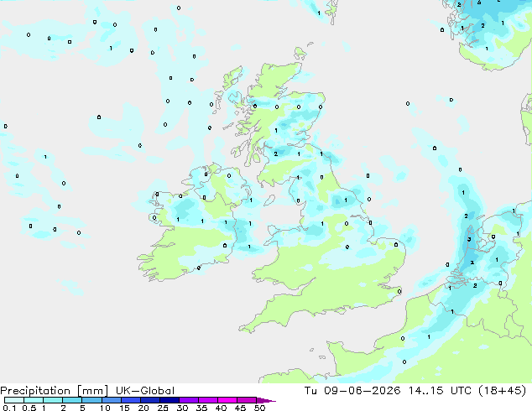Click the '0.5' legend scale label
The image size is (532, 411).
pos(29,408)
